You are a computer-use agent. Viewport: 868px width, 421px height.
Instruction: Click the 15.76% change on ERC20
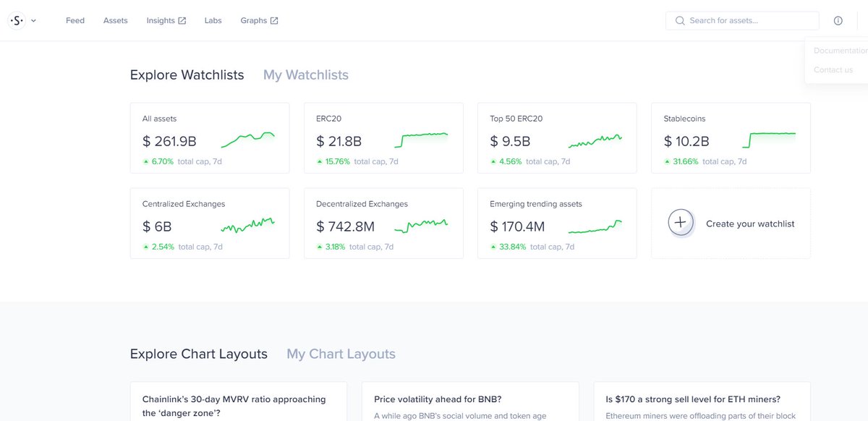338,161
